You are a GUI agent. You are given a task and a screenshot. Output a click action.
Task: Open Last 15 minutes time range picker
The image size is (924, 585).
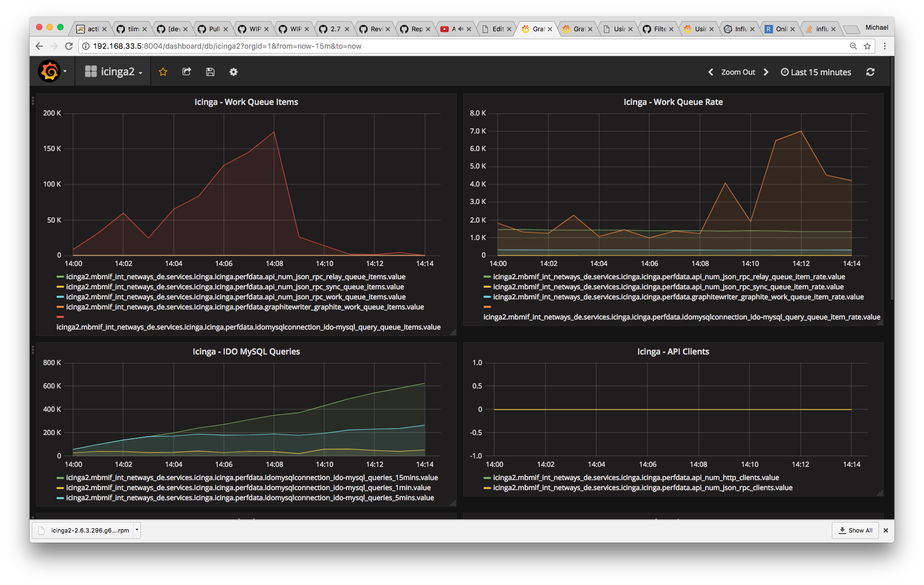click(x=816, y=72)
